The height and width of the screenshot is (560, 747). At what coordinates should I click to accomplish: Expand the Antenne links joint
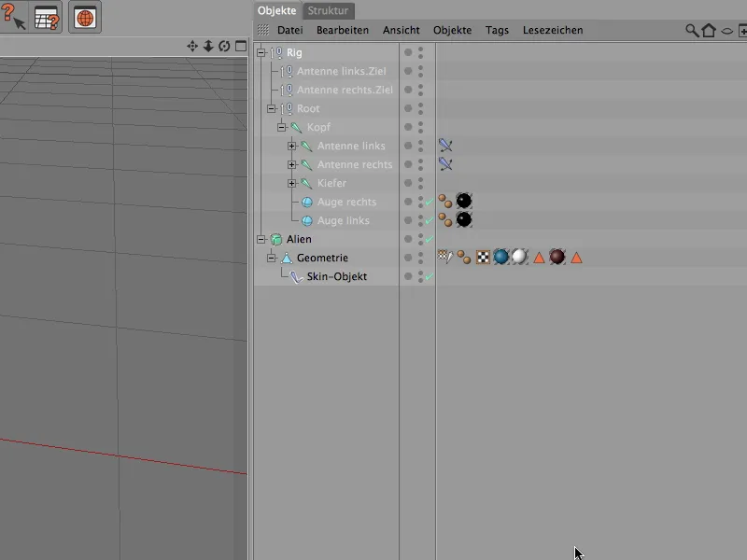[292, 146]
